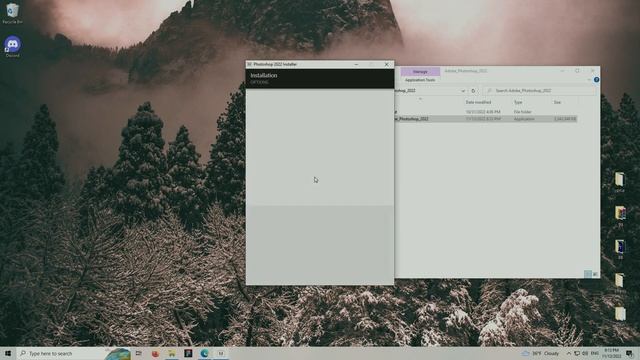
Task: Open Application Tools tab in File Explorer
Action: 420,80
